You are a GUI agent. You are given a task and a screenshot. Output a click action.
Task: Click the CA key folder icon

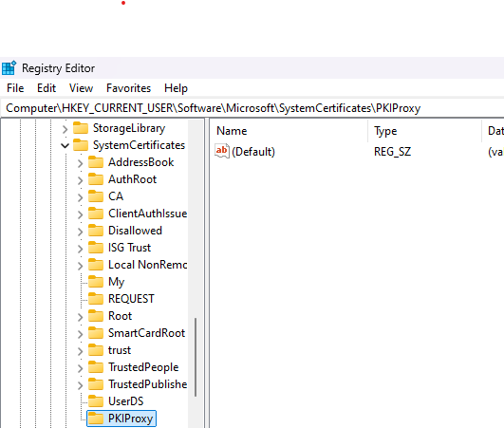click(x=96, y=196)
